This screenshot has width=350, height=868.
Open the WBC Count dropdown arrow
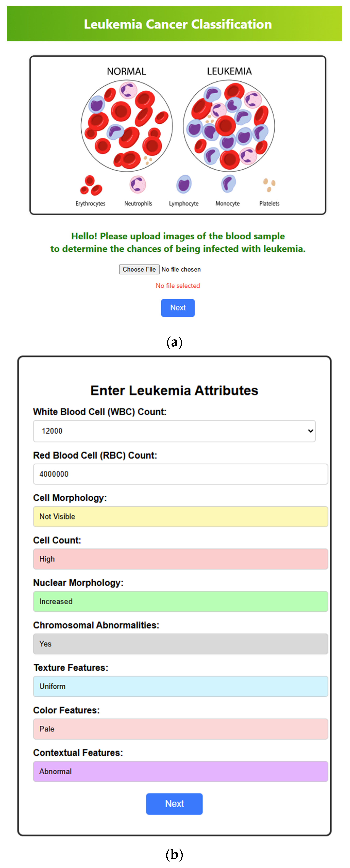[310, 431]
